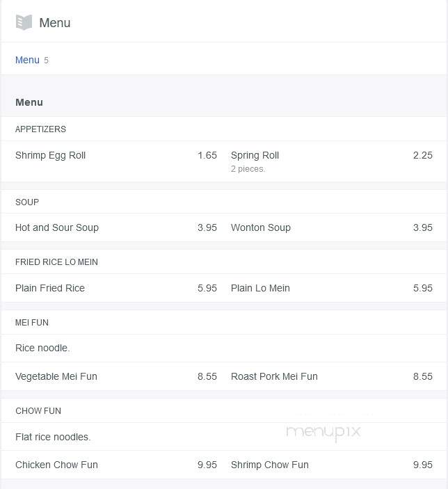Click the Spring Roll price 2.25

[x=423, y=155]
